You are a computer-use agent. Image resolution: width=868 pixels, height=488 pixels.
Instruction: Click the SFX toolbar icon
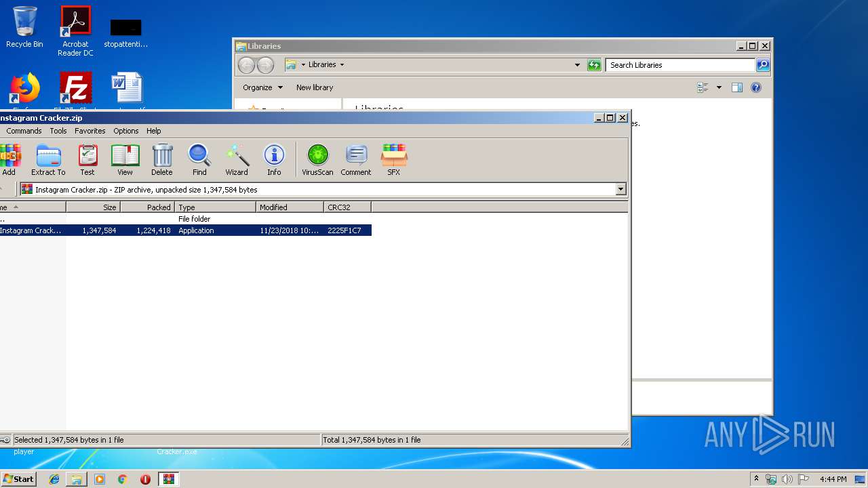click(x=394, y=160)
